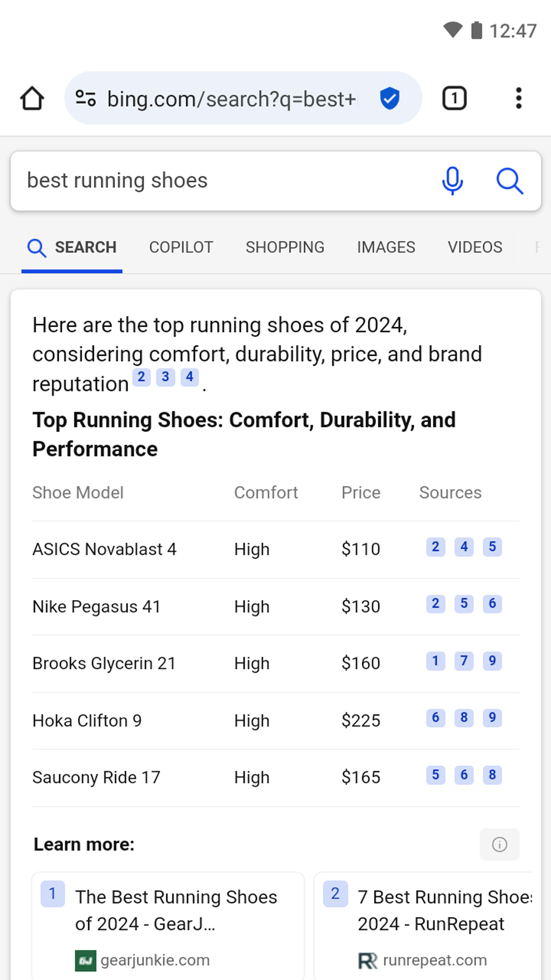Open source 9 in Brooks Glycerin row

(492, 661)
